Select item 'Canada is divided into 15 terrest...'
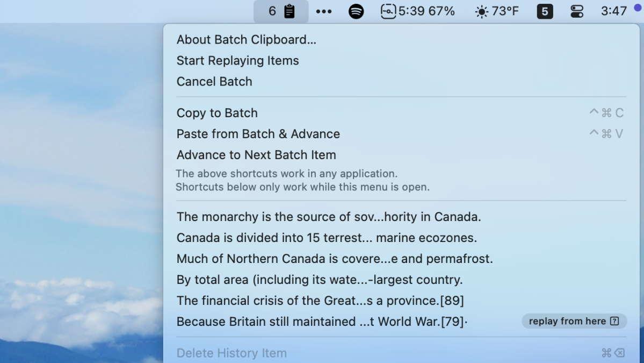Screen dimensions: 644x363 401,238
